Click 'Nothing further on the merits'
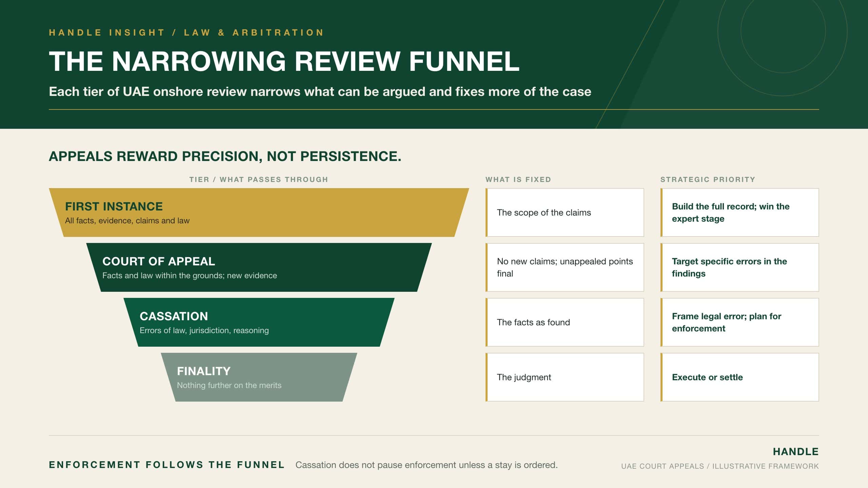The image size is (868, 488). tap(229, 385)
